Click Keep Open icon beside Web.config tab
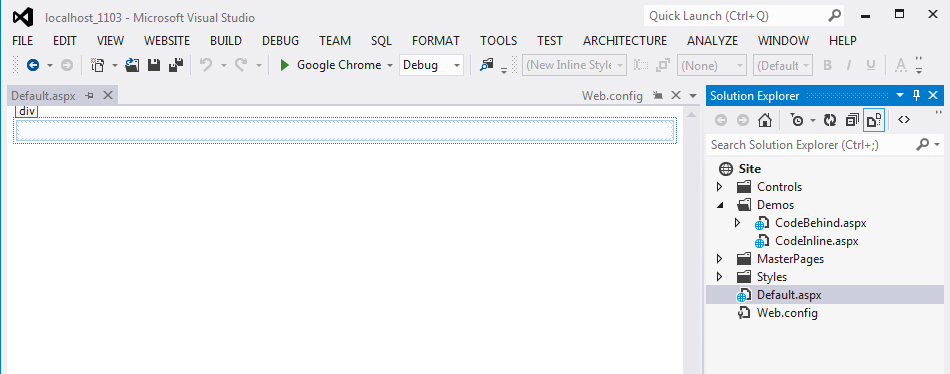This screenshot has width=950, height=374. (658, 95)
